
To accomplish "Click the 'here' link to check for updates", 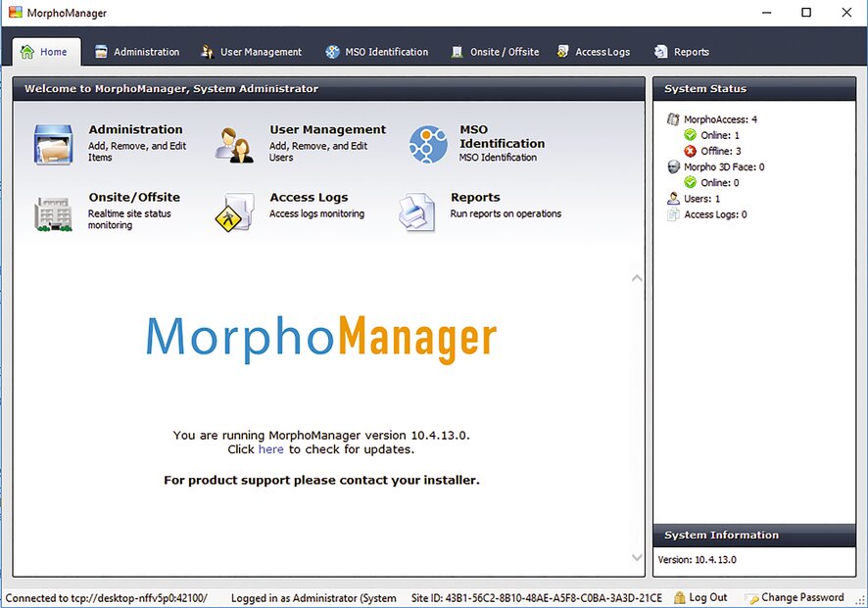I will click(271, 449).
